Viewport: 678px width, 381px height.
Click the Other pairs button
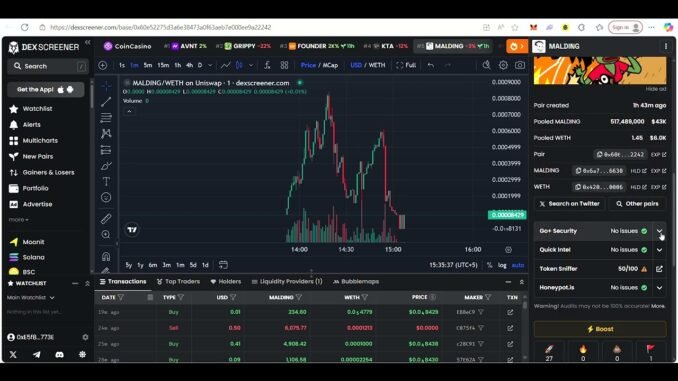pos(637,204)
